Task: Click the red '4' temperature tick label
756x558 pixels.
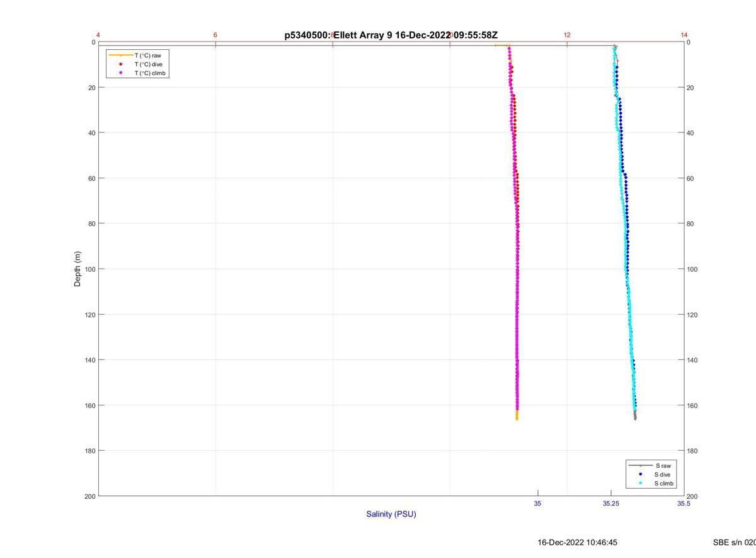Action: point(98,35)
